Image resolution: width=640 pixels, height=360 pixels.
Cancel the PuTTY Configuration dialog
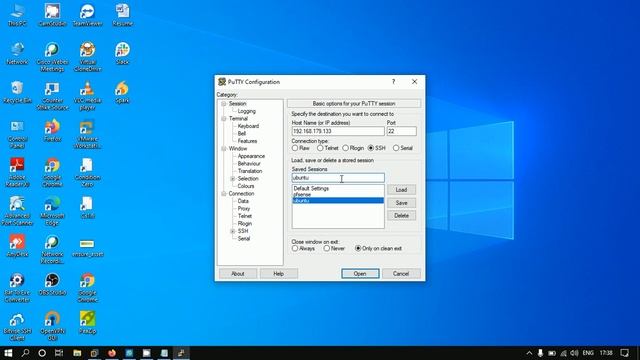click(401, 273)
